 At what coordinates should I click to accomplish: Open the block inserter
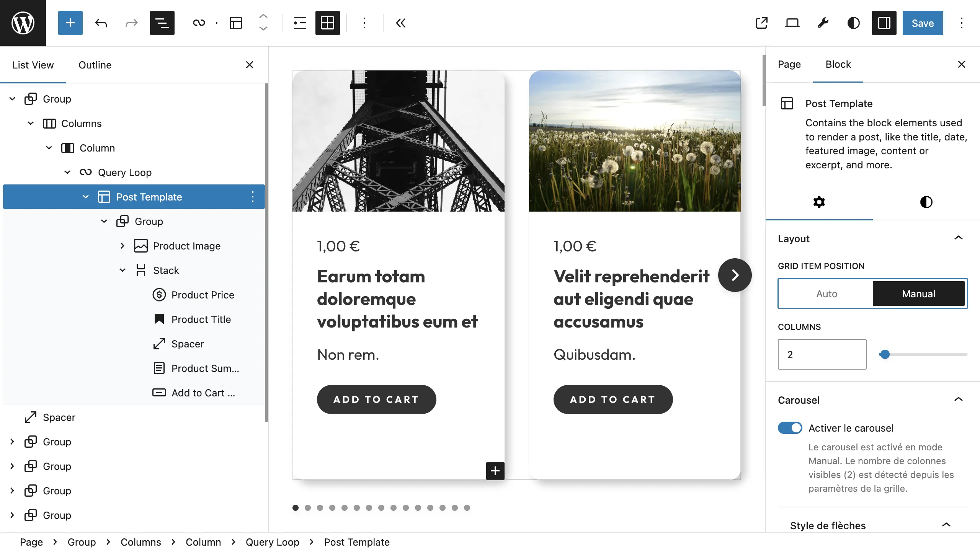tap(70, 23)
